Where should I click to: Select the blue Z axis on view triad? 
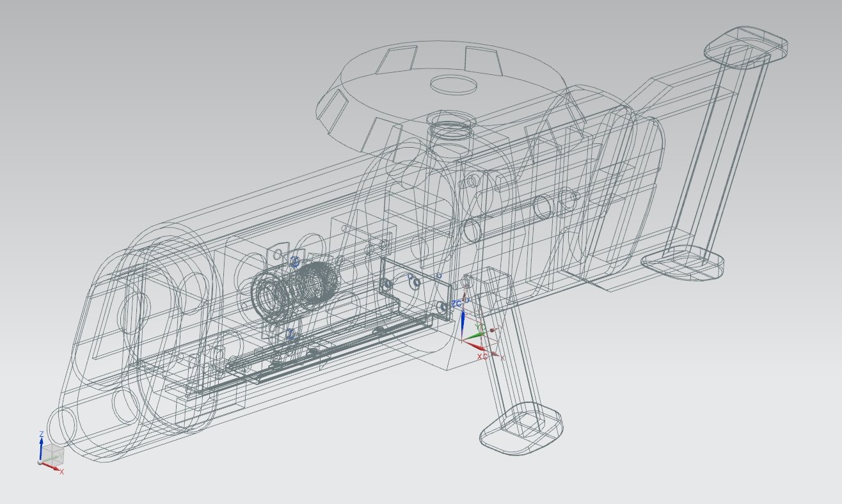[x=41, y=447]
